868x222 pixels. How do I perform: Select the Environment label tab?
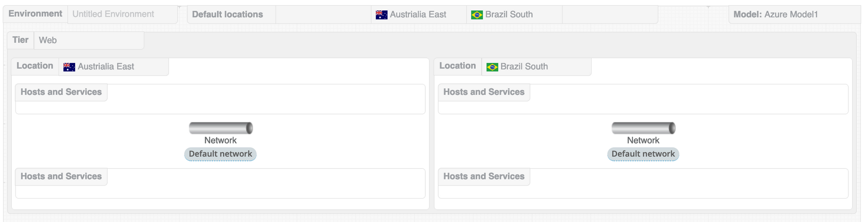(35, 14)
